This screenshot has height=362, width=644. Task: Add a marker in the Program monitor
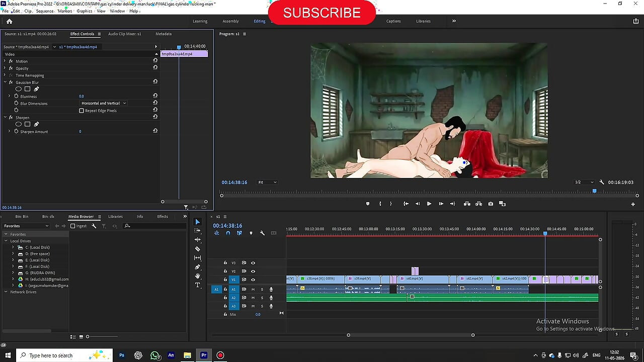pyautogui.click(x=367, y=204)
